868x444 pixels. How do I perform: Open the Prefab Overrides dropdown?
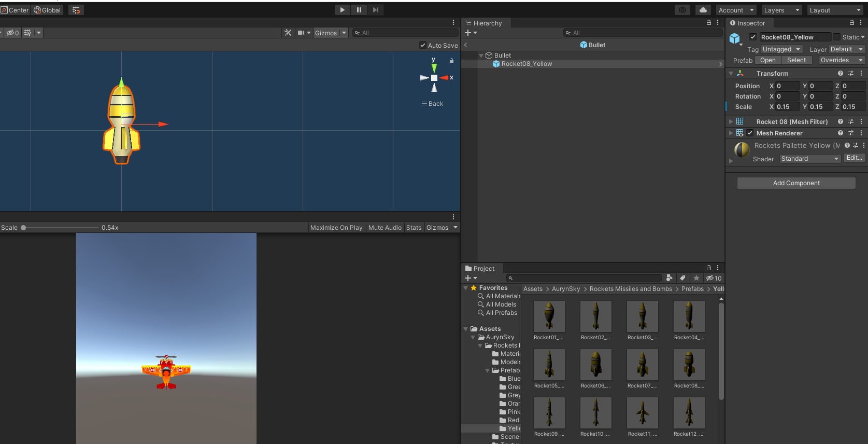[842, 60]
